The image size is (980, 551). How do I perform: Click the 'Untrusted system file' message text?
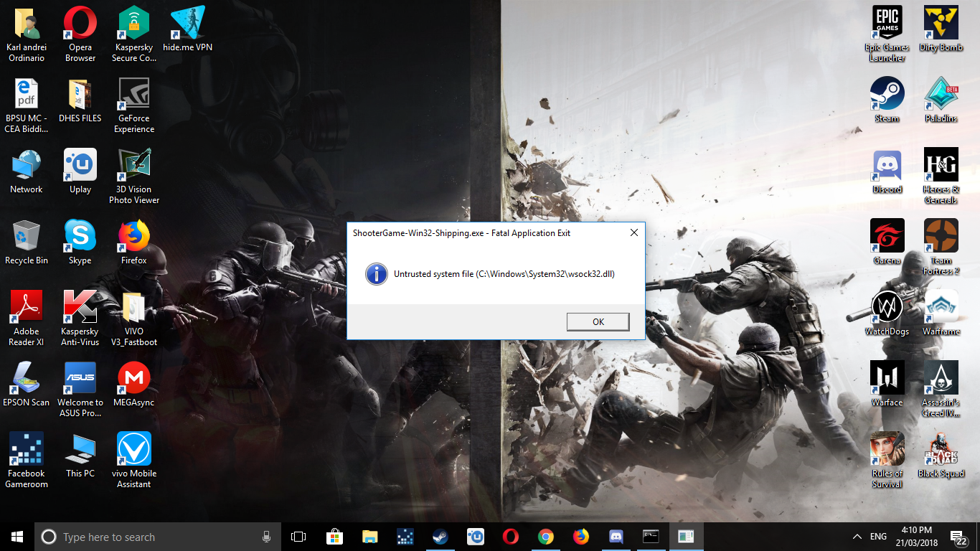504,274
